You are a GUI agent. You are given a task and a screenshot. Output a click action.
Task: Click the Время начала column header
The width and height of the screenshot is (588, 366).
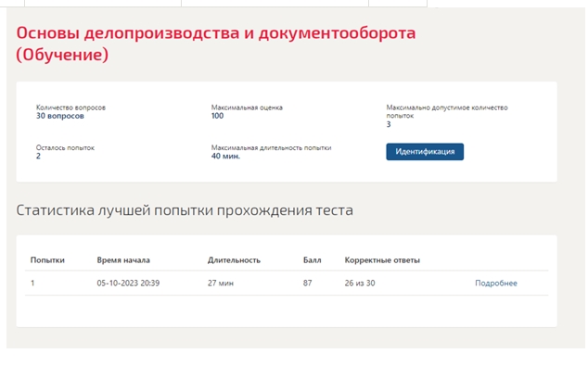pos(123,260)
